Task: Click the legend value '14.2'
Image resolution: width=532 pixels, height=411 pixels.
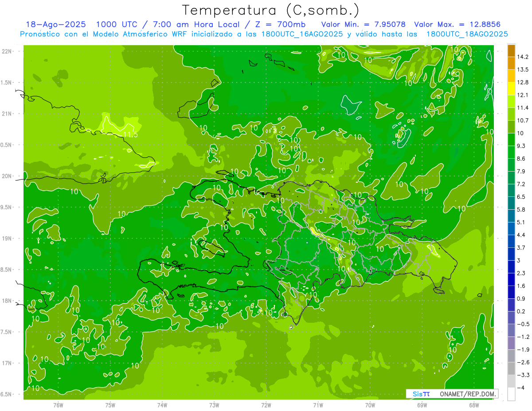Action: (x=523, y=57)
